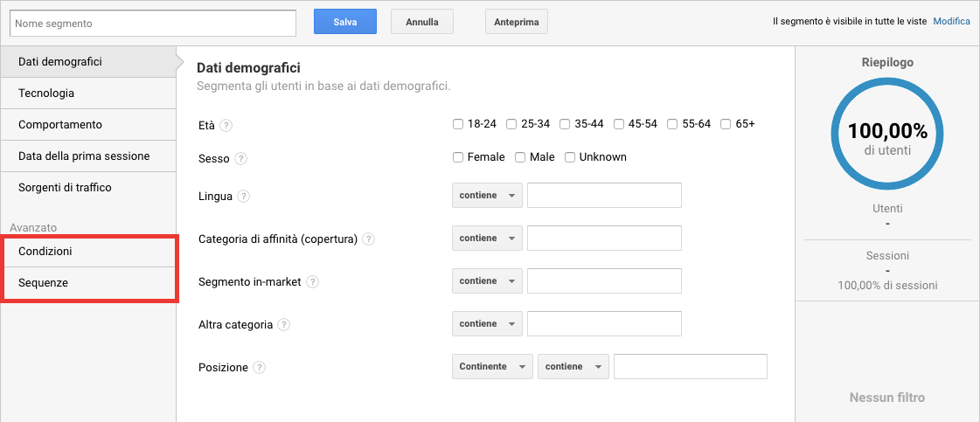Show help tooltip for Posizione
The image size is (980, 422).
(x=259, y=368)
